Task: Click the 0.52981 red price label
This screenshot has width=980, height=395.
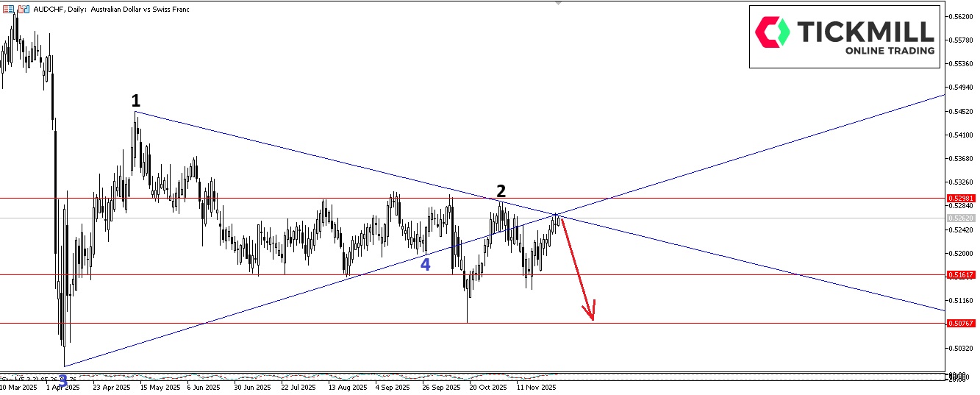Action: [x=961, y=199]
